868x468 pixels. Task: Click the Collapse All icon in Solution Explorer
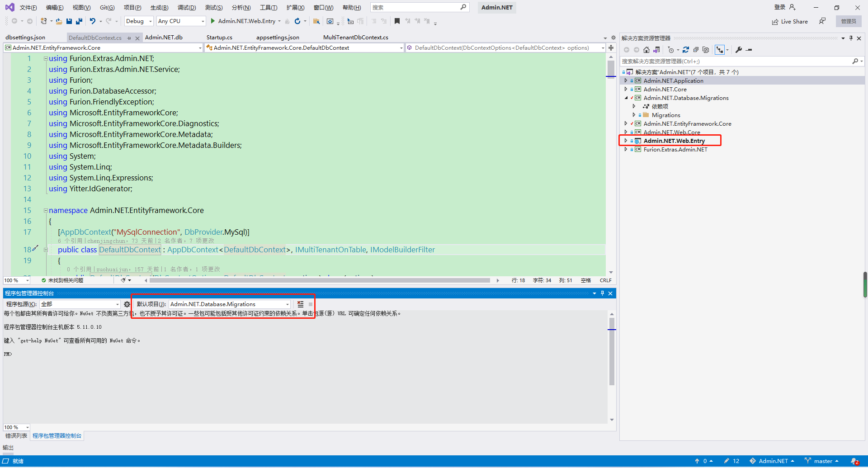pyautogui.click(x=696, y=50)
